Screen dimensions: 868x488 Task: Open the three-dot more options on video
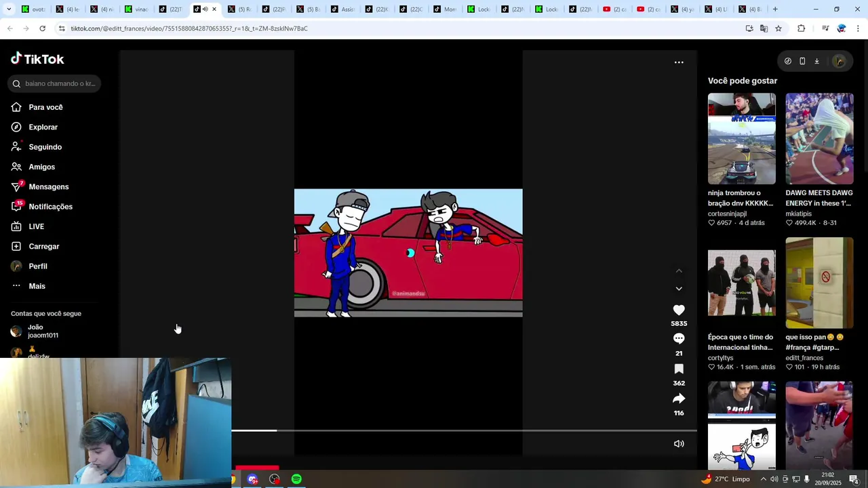point(679,62)
